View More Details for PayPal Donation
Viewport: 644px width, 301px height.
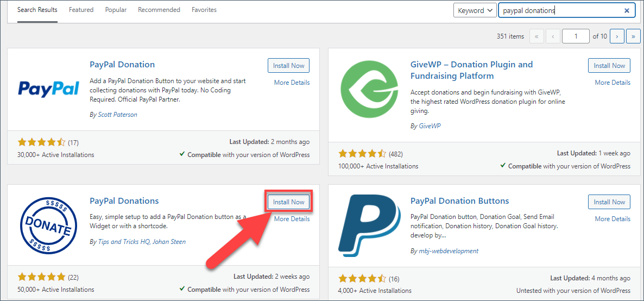point(292,83)
